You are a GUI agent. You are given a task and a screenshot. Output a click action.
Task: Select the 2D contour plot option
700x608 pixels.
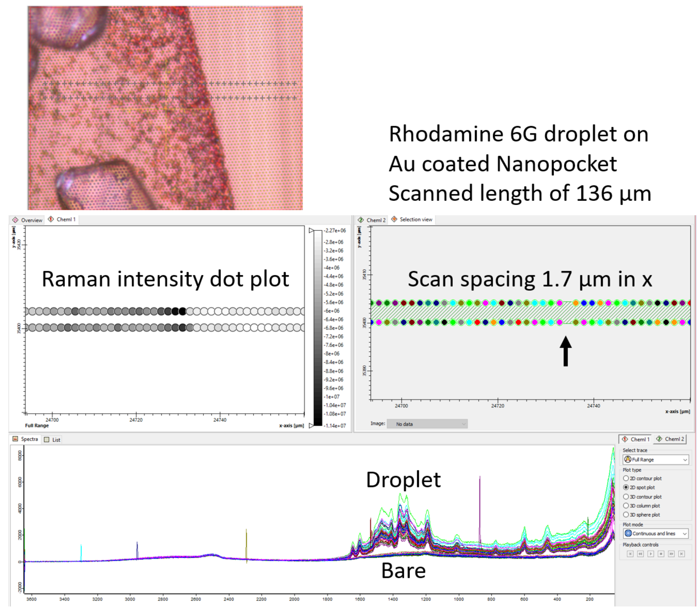[x=626, y=478]
